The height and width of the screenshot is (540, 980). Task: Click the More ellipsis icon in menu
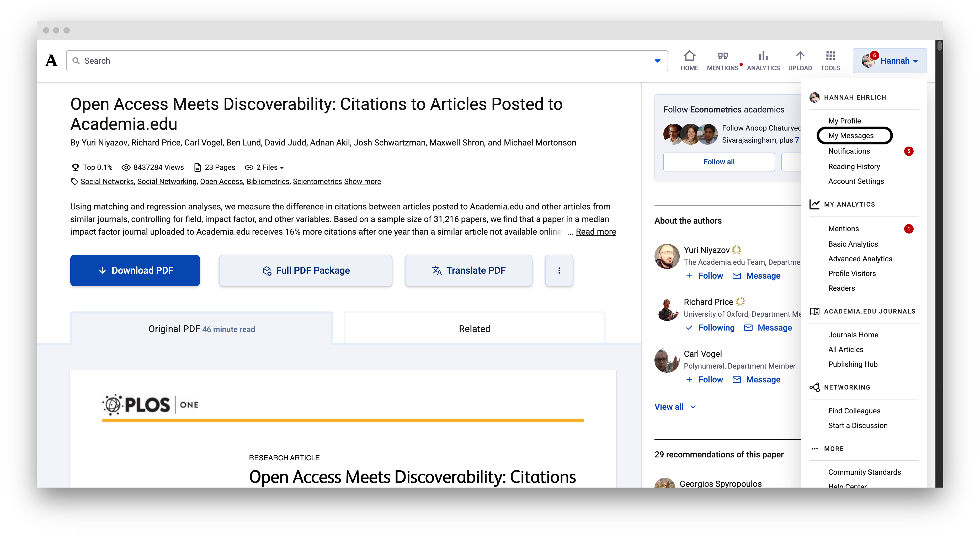pos(814,449)
